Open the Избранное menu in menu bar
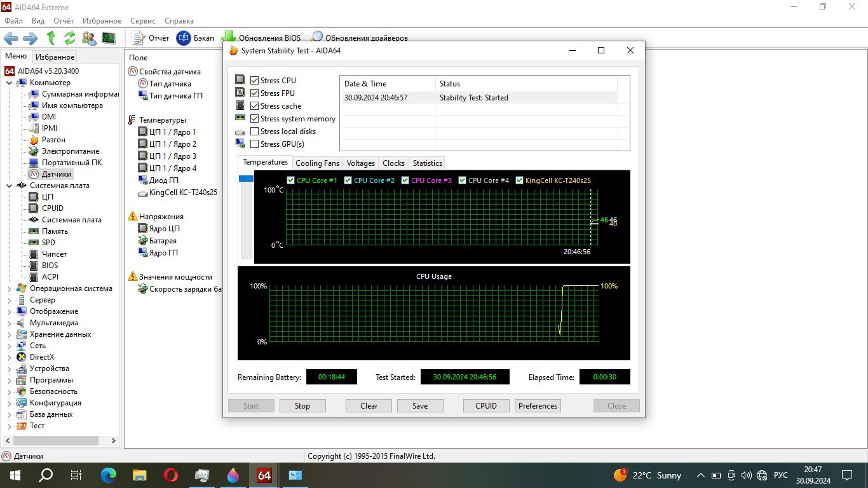This screenshot has height=488, width=868. coord(101,21)
